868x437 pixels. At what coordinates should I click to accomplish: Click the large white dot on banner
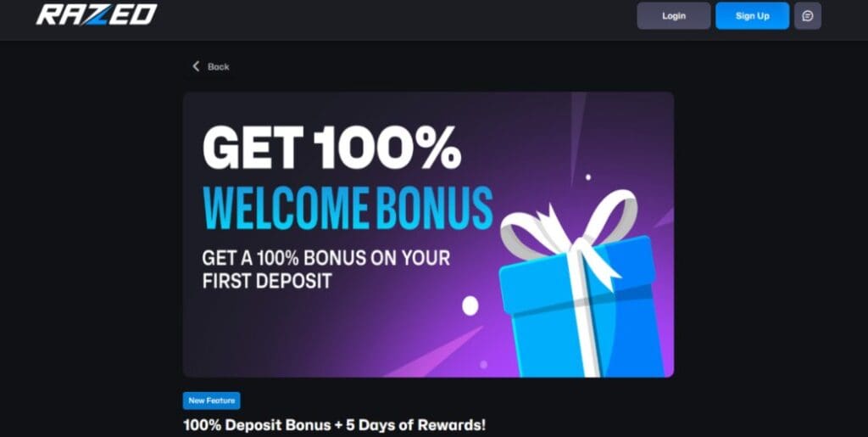[470, 305]
